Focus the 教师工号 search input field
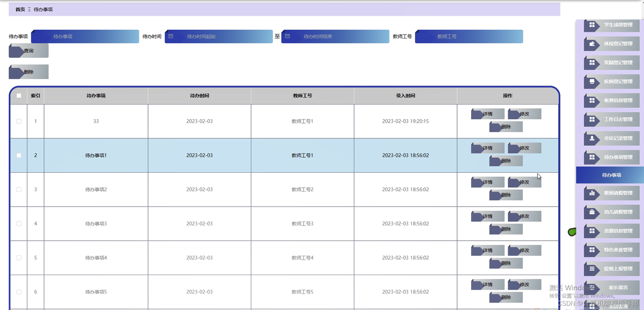The image size is (644, 310). (x=469, y=36)
